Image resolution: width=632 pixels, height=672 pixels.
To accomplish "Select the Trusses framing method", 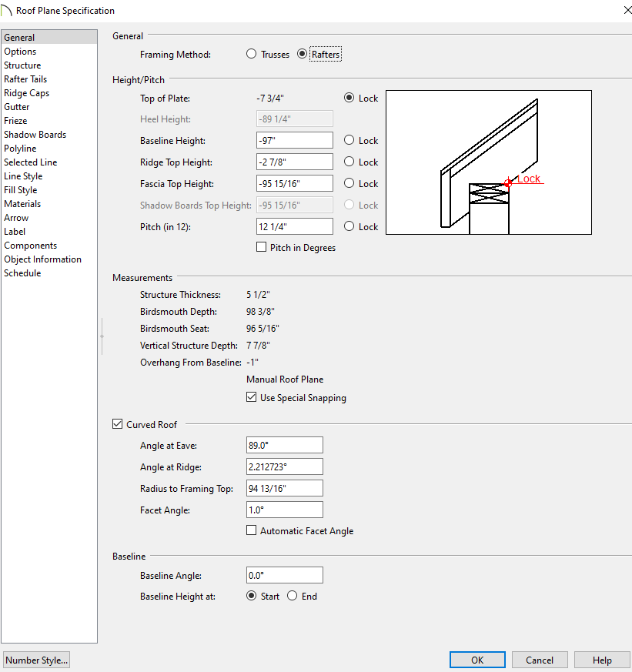I will (251, 55).
